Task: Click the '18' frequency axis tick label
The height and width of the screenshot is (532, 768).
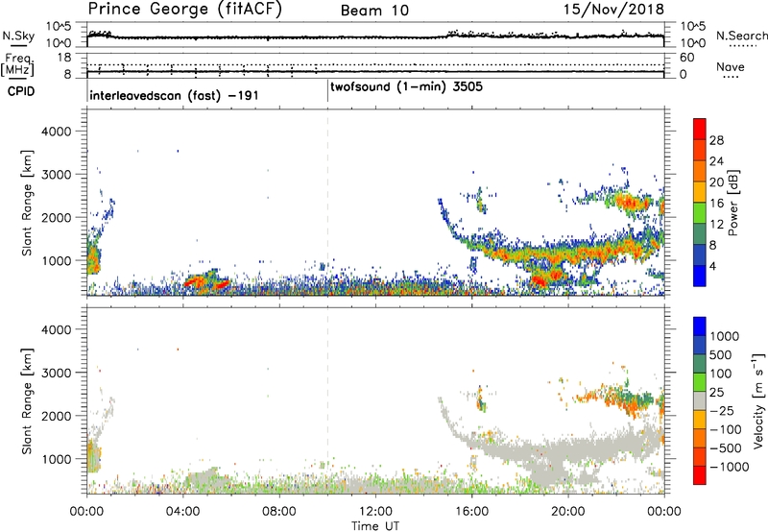Action: 65,58
